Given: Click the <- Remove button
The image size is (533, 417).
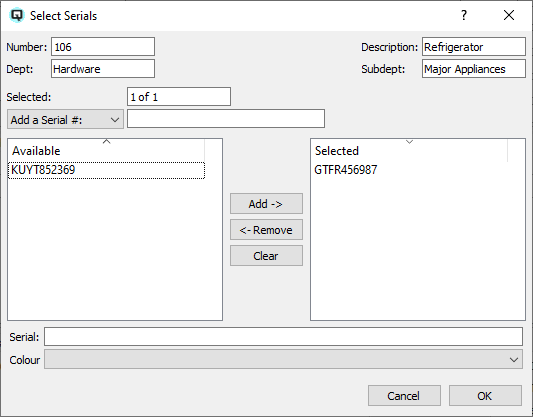Looking at the screenshot, I should [266, 230].
